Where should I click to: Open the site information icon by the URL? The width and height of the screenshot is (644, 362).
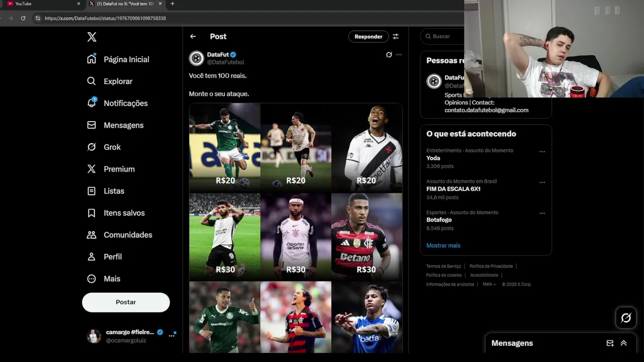37,18
